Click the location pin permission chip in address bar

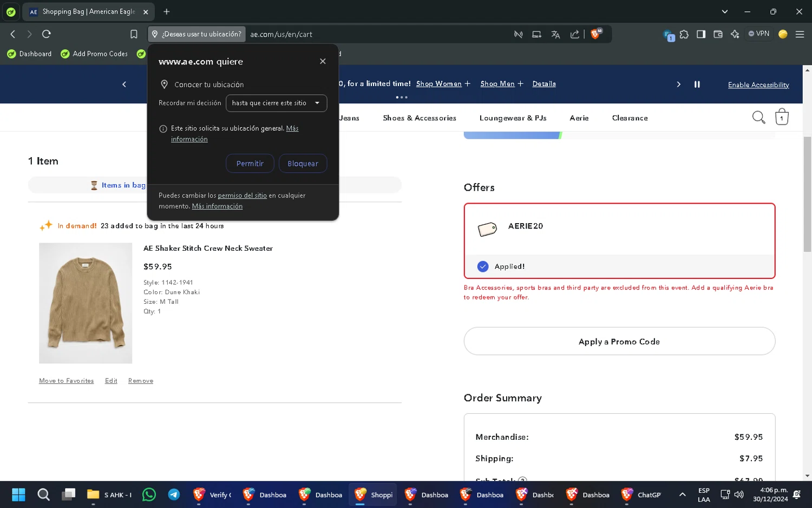click(x=197, y=34)
